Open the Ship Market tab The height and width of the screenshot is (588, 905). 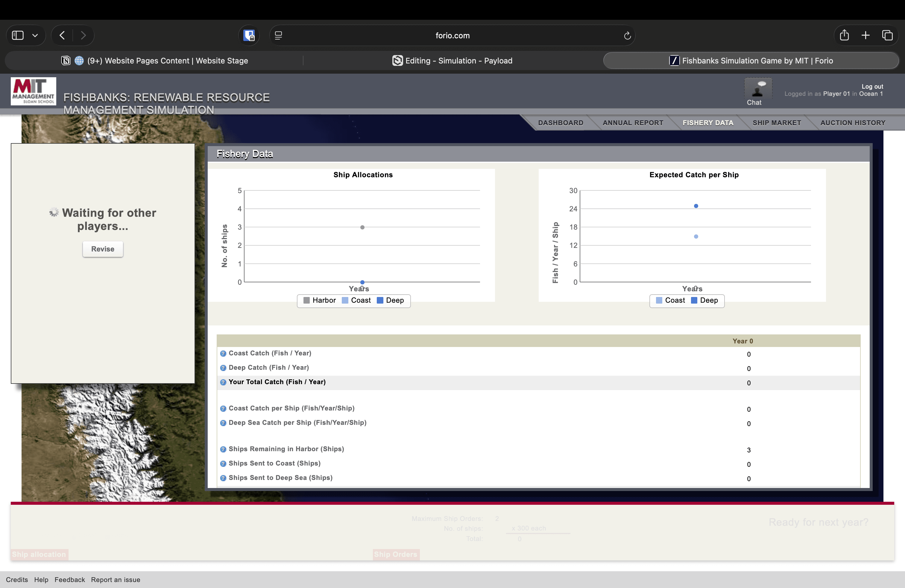pyautogui.click(x=777, y=123)
